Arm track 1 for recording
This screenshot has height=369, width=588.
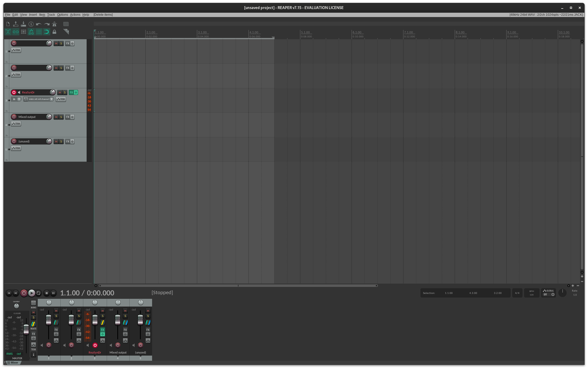pyautogui.click(x=14, y=43)
